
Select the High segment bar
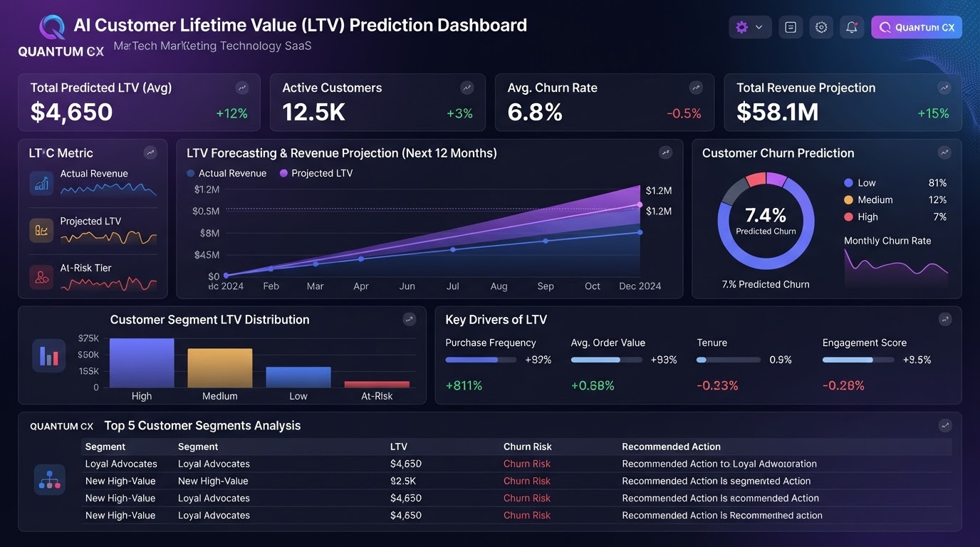[x=142, y=363]
